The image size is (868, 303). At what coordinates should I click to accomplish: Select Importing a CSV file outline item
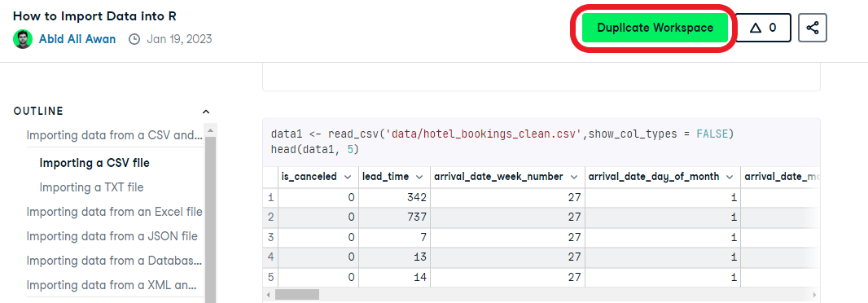pyautogui.click(x=94, y=163)
